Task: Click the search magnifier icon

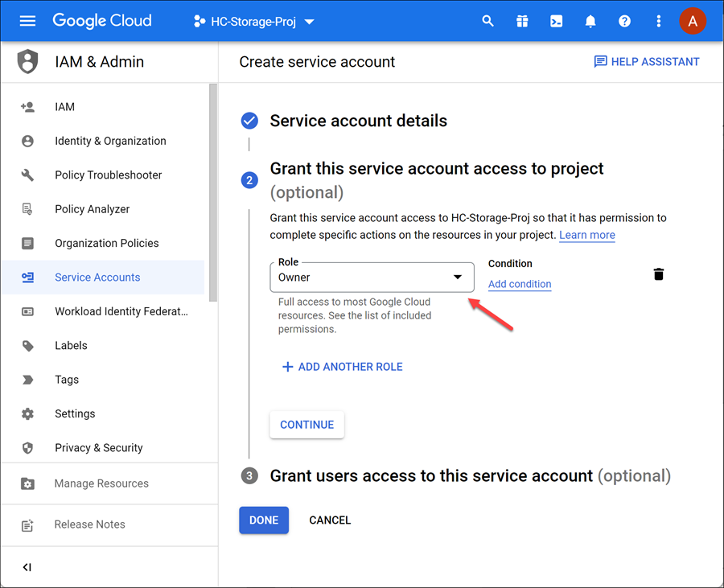Action: (x=487, y=21)
